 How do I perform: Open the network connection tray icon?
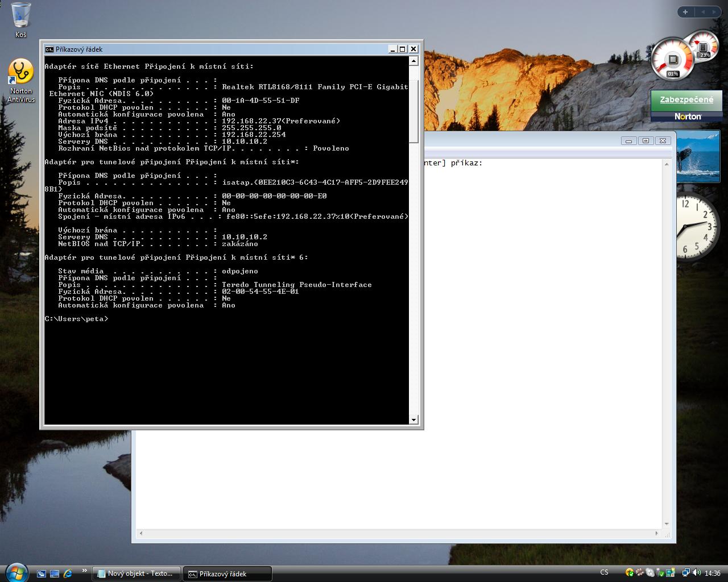(686, 573)
